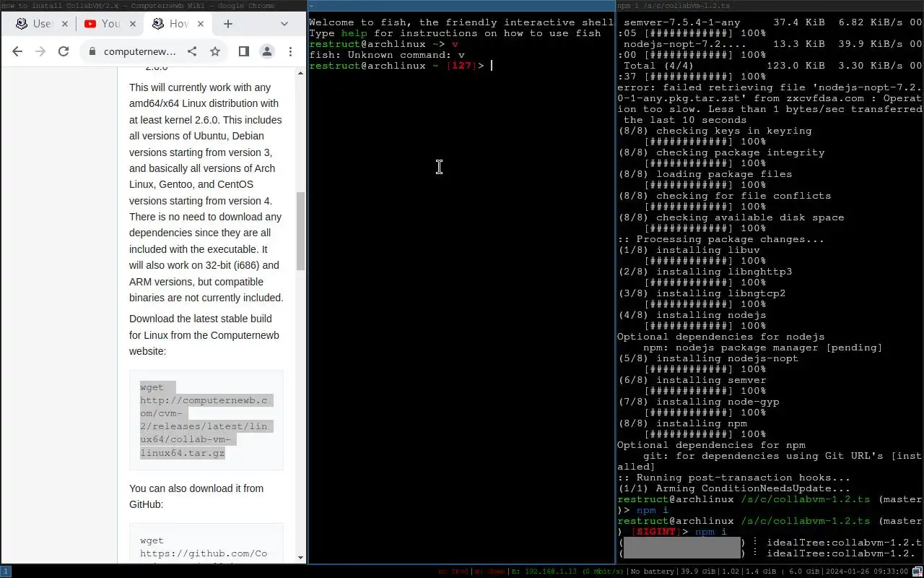This screenshot has height=578, width=924.
Task: View site security lock info
Action: (92, 51)
